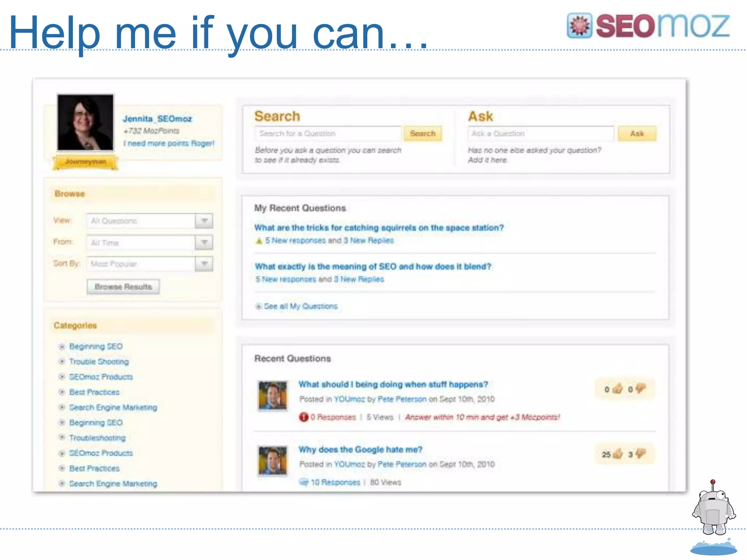Click the red alert icon beside 0 Responses

[303, 417]
